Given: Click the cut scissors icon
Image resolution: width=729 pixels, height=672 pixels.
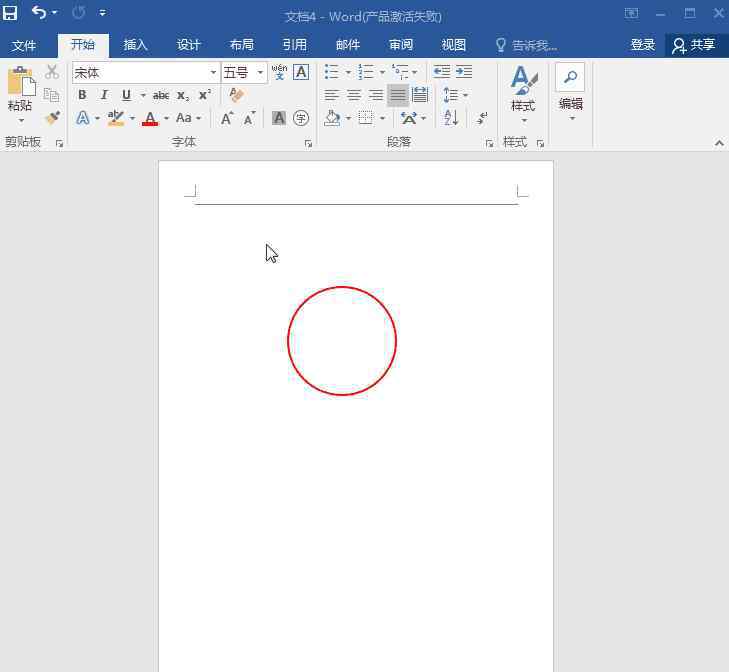Looking at the screenshot, I should click(x=52, y=72).
